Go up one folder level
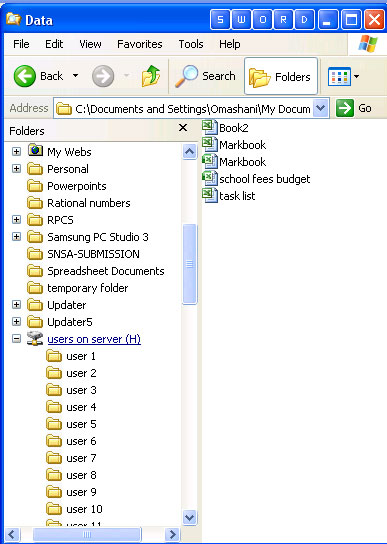This screenshot has width=387, height=544. 151,76
